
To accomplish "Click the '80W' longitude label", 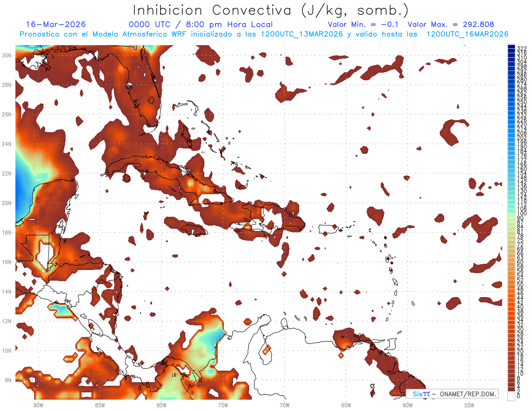I will [x=161, y=405].
